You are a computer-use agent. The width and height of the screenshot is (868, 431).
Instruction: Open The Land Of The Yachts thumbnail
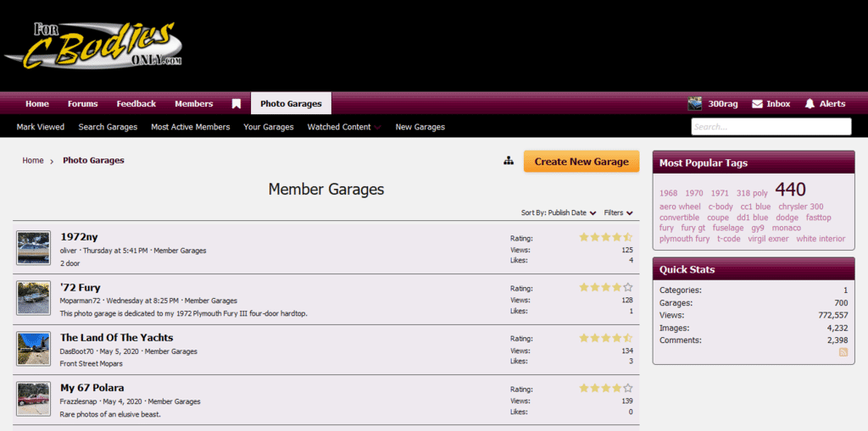coord(33,348)
